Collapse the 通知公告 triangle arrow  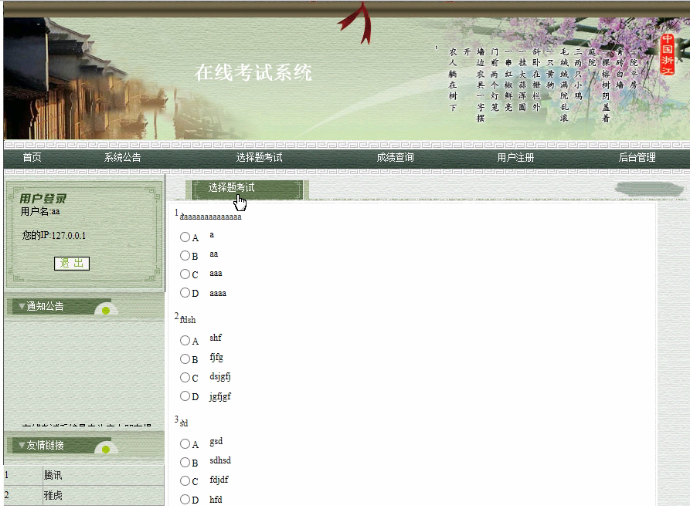pyautogui.click(x=21, y=306)
